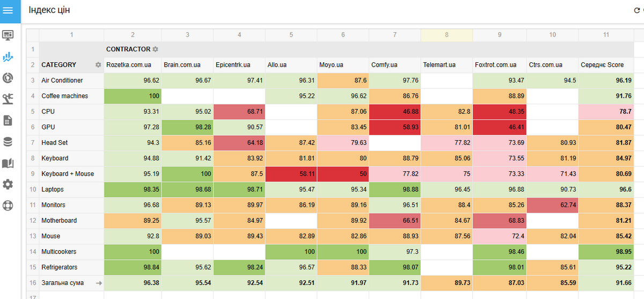644x299 pixels.
Task: Expand the Загальна сума row arrow
Action: tap(98, 283)
